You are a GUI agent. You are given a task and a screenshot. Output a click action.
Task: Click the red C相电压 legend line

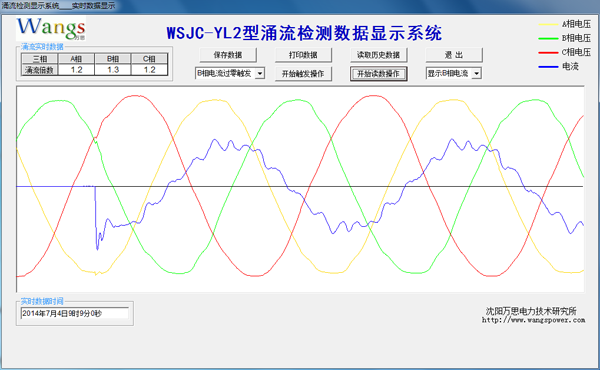(548, 52)
